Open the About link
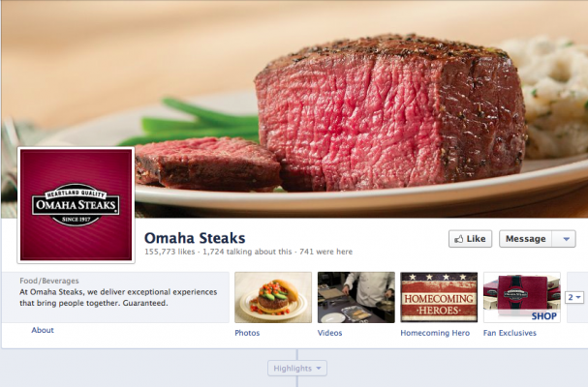Viewport: 588px width, 387px height. point(43,330)
